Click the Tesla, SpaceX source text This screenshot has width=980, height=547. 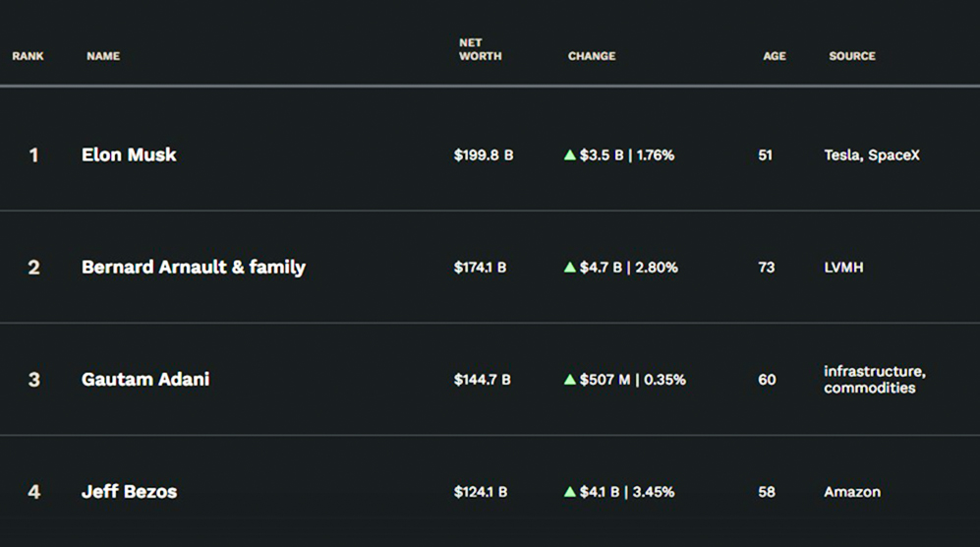872,155
